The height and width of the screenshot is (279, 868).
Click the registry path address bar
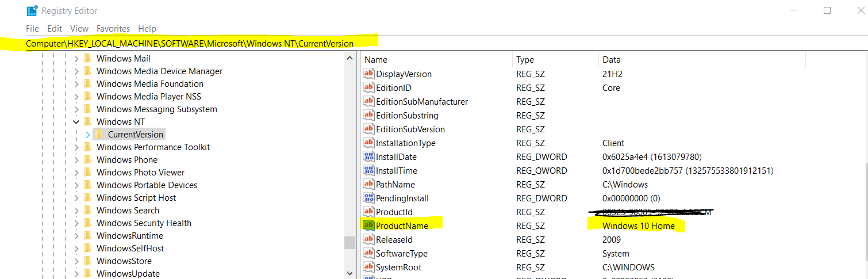tap(446, 43)
